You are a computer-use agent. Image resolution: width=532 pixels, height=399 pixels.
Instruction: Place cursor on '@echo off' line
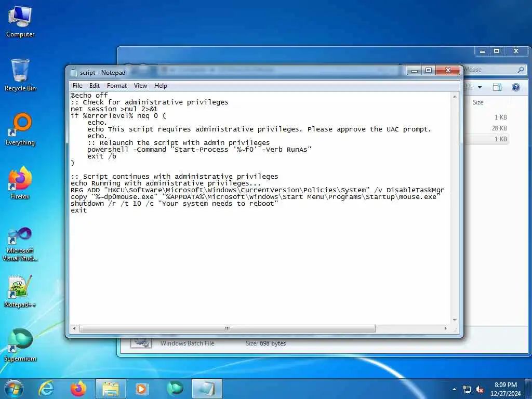tap(89, 96)
